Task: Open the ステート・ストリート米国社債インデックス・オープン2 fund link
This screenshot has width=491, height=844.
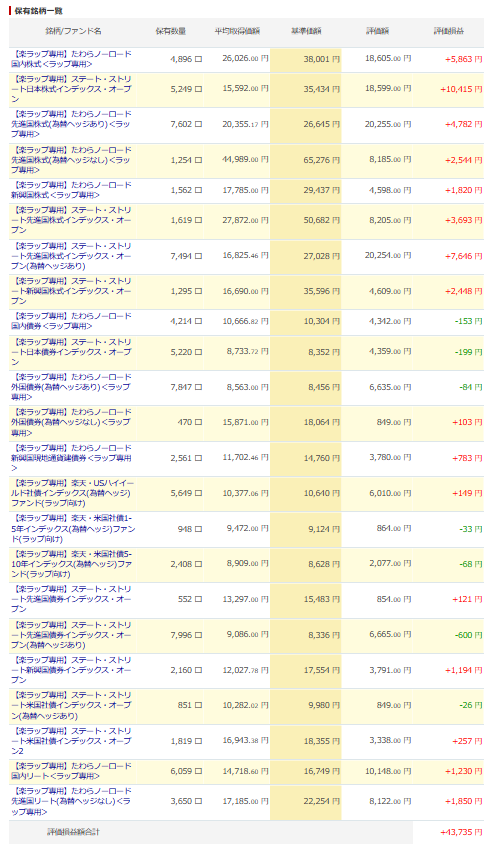Action: tap(72, 741)
